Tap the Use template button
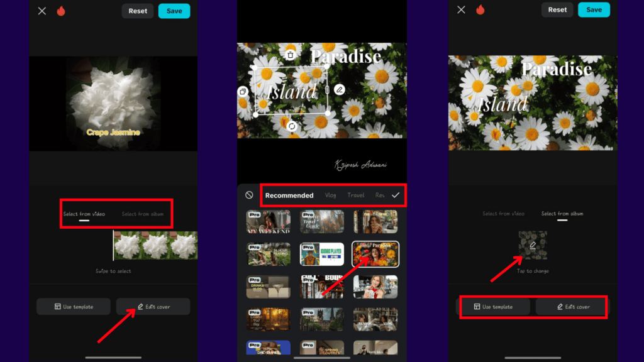The width and height of the screenshot is (644, 362). click(x=495, y=307)
